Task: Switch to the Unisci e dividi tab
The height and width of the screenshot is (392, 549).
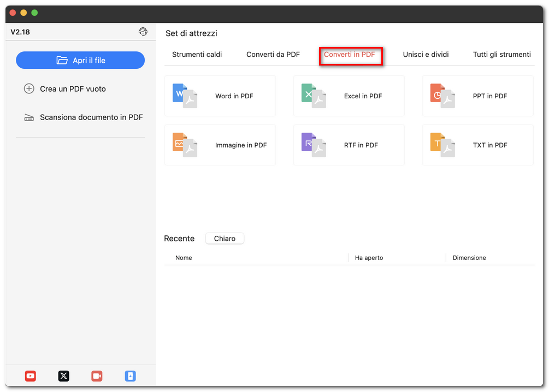Action: (426, 54)
